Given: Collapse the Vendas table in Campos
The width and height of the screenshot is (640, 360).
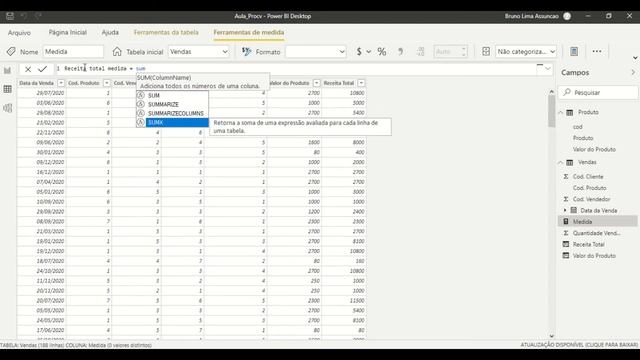Looking at the screenshot, I should [x=560, y=162].
